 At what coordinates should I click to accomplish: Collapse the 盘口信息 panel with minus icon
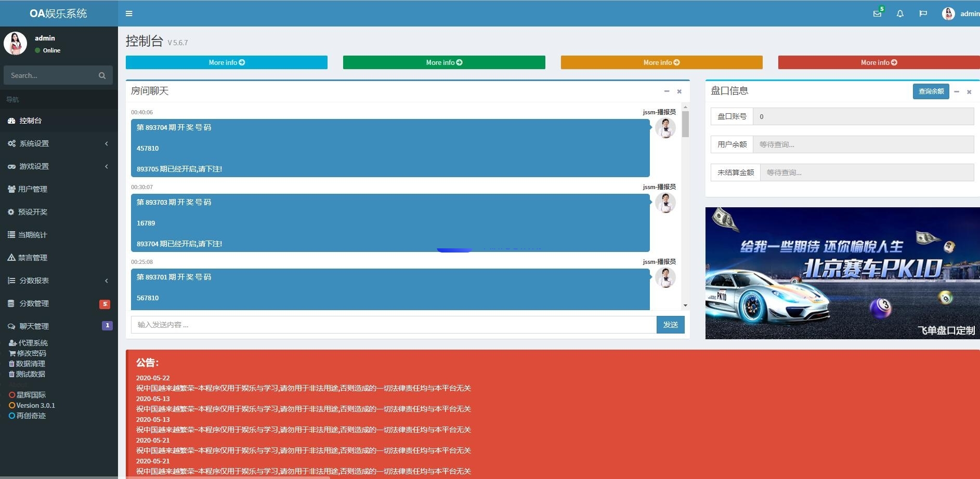[957, 91]
